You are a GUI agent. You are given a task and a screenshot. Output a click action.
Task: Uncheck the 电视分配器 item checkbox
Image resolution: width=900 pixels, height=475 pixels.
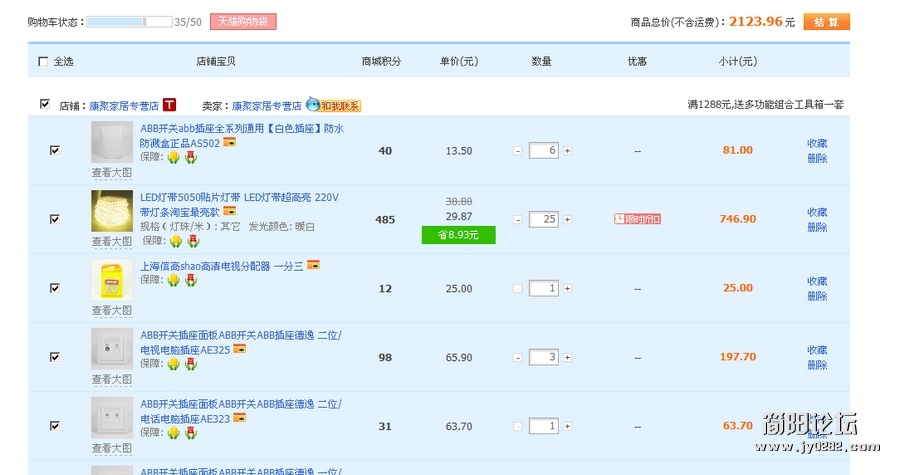55,288
